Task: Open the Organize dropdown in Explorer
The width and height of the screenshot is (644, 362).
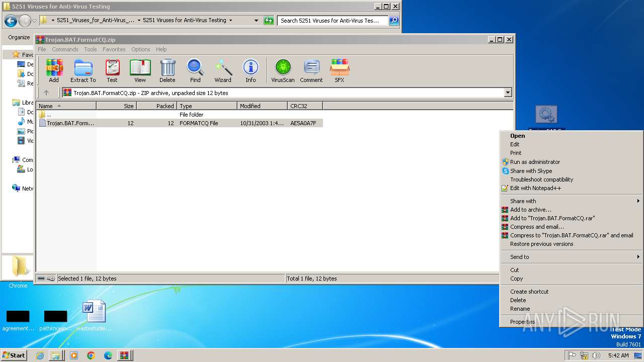Action: [19, 37]
